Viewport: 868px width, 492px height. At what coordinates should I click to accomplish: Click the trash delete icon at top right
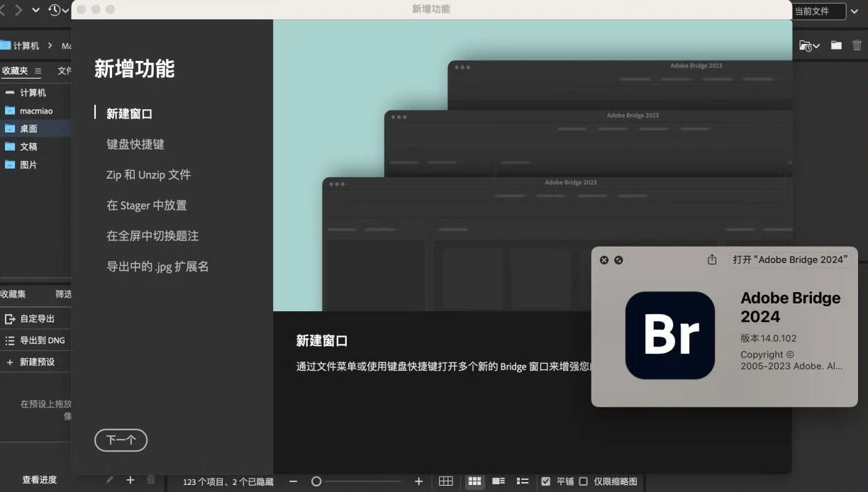[857, 45]
